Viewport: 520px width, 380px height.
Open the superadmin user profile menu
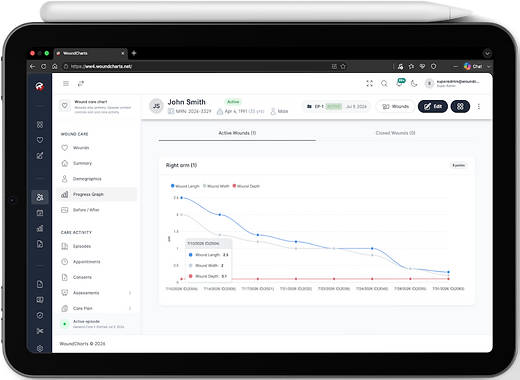click(x=453, y=83)
